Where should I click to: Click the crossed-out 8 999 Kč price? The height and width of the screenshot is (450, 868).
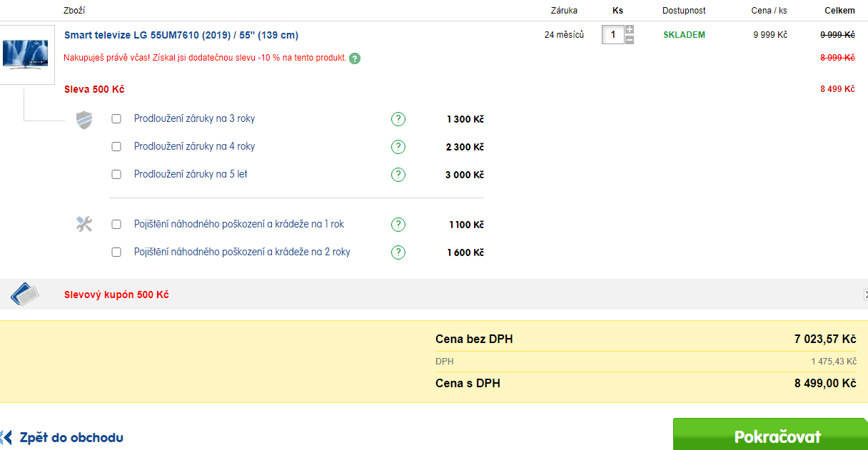pos(837,58)
